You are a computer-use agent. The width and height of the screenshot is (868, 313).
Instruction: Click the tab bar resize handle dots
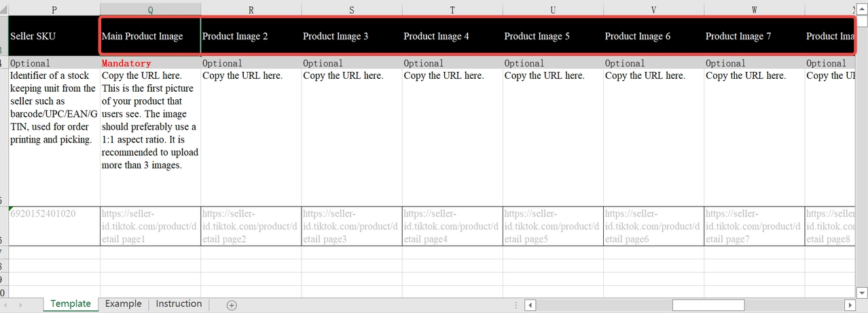(x=518, y=305)
